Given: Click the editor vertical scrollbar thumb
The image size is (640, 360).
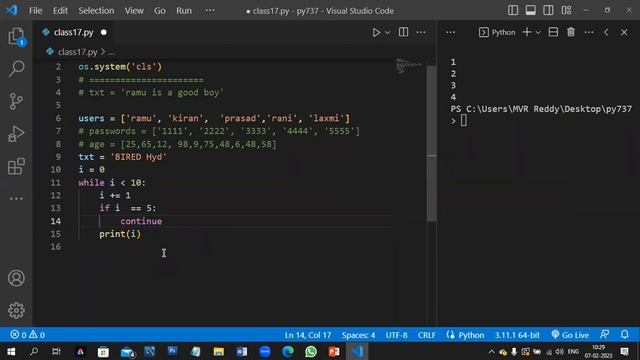Looking at the screenshot, I should [x=431, y=143].
